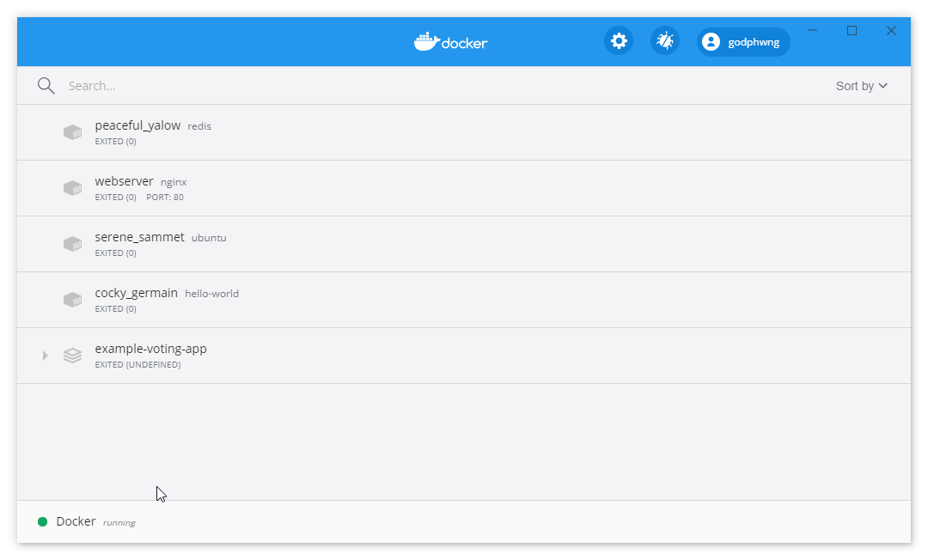928x560 pixels.
Task: Click the Docker label in status bar
Action: [x=76, y=521]
